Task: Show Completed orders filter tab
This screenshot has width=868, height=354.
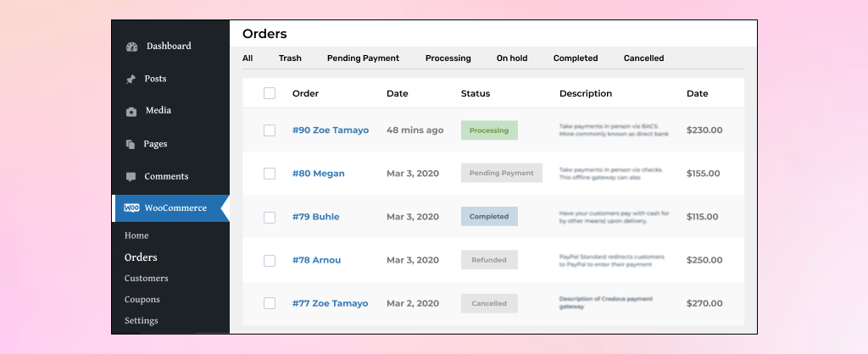Action: (x=576, y=58)
